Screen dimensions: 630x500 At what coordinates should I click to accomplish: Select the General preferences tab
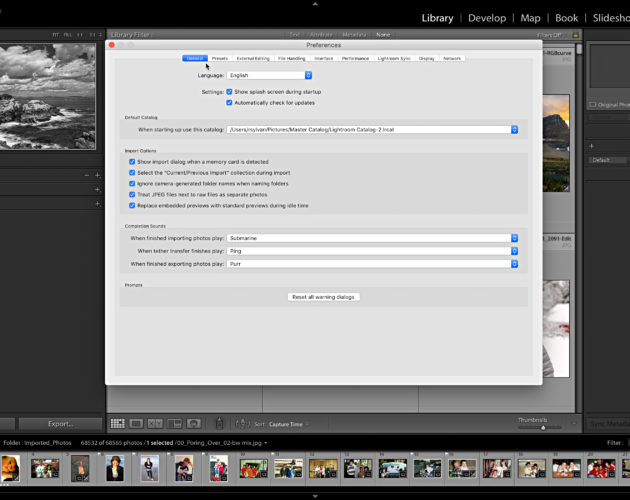(195, 58)
